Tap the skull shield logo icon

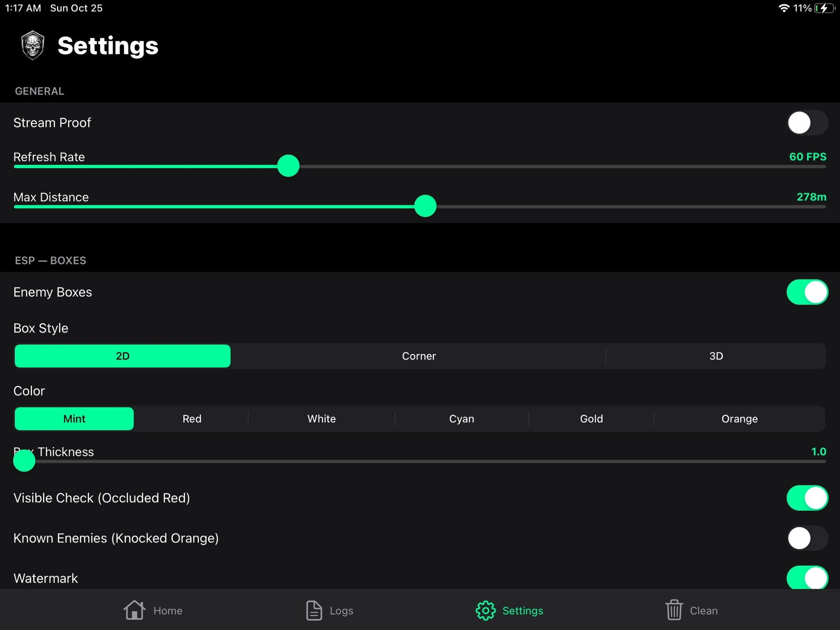tap(33, 45)
